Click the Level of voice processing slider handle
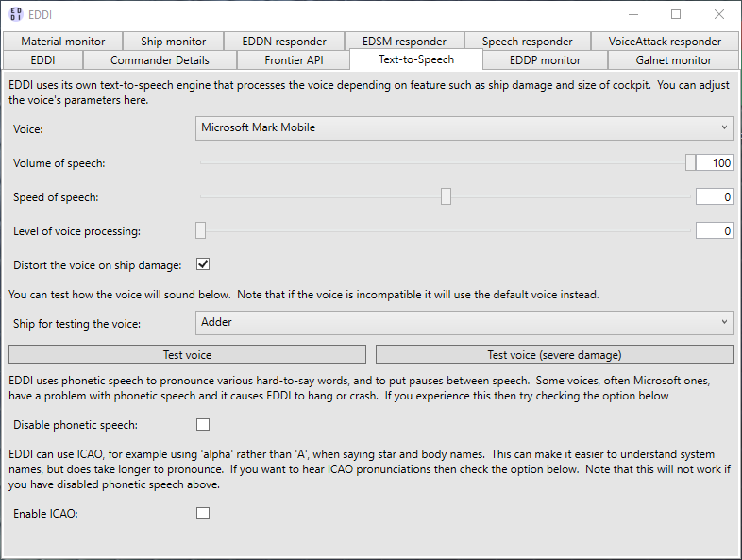The height and width of the screenshot is (560, 742). (x=201, y=230)
